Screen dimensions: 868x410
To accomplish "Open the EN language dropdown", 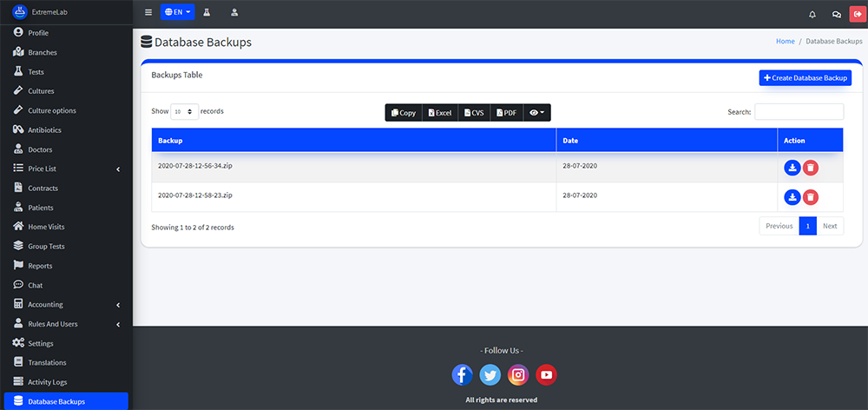I will (x=178, y=13).
